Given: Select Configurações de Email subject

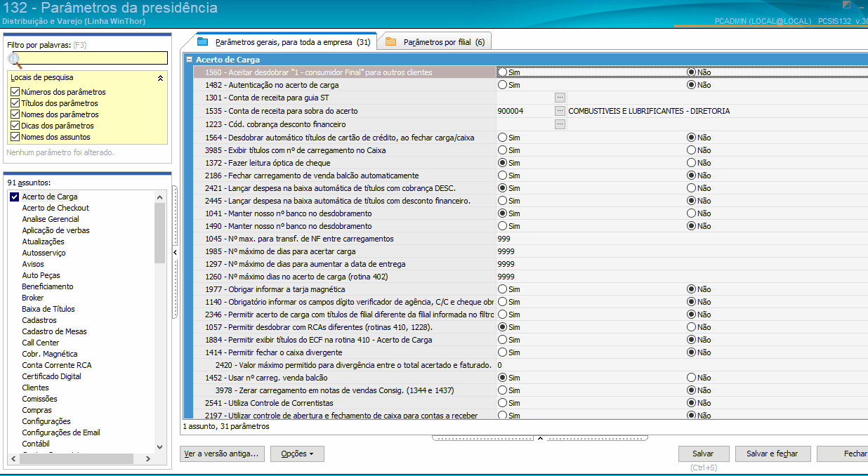Looking at the screenshot, I should coord(61,432).
